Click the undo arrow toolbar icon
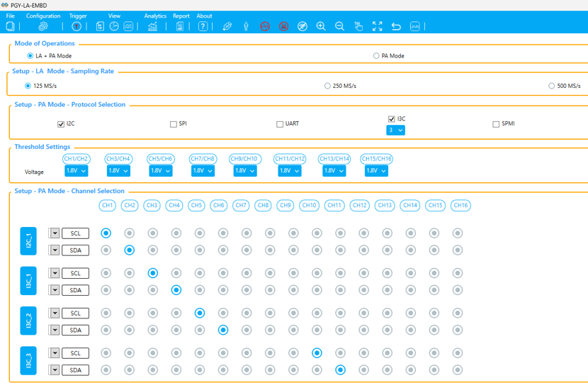Viewport: 588px width, 383px height. pos(396,26)
